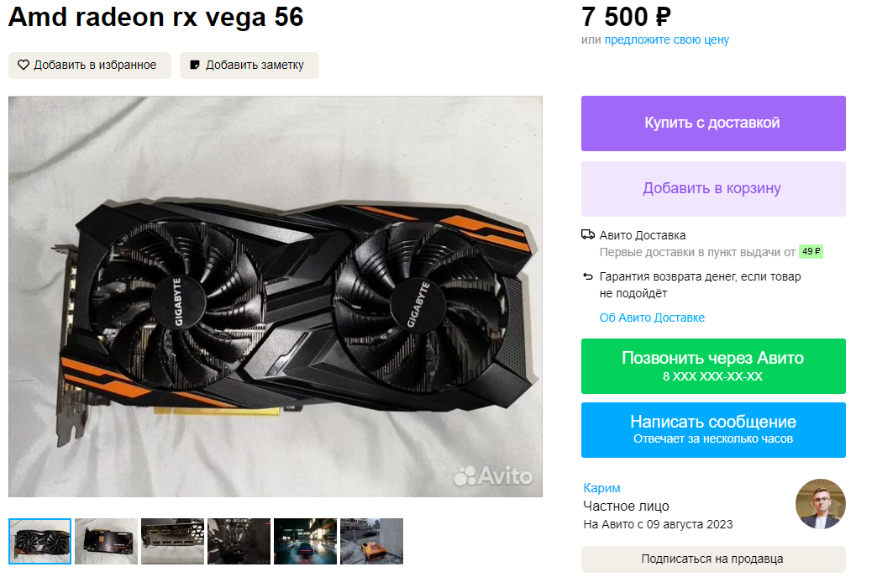Open chat with Написать сообщение button
877x588 pixels.
(x=713, y=430)
